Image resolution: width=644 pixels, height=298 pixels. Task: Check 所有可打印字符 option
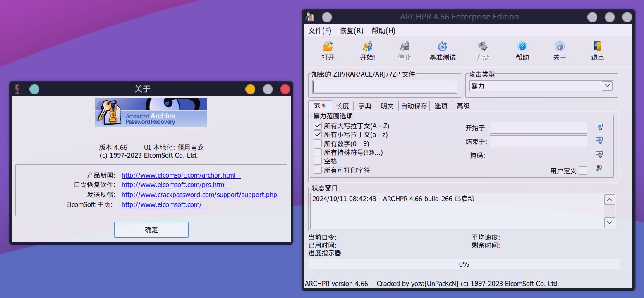click(318, 170)
